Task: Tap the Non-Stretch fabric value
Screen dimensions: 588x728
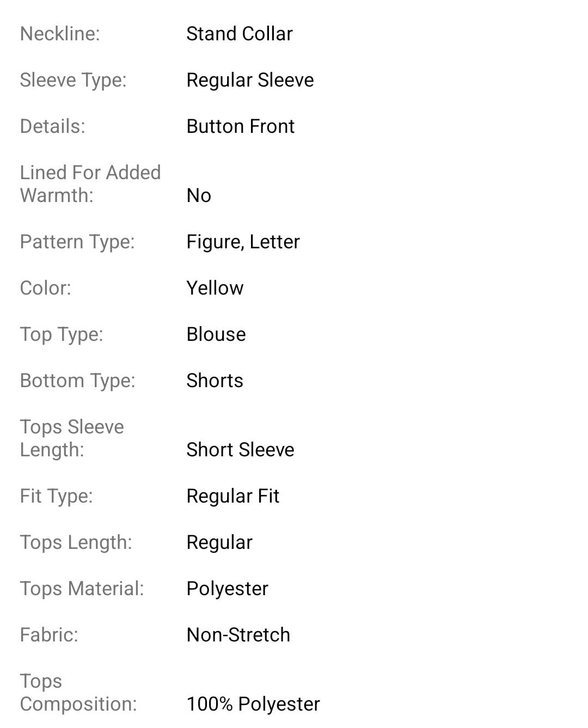Action: pos(238,635)
